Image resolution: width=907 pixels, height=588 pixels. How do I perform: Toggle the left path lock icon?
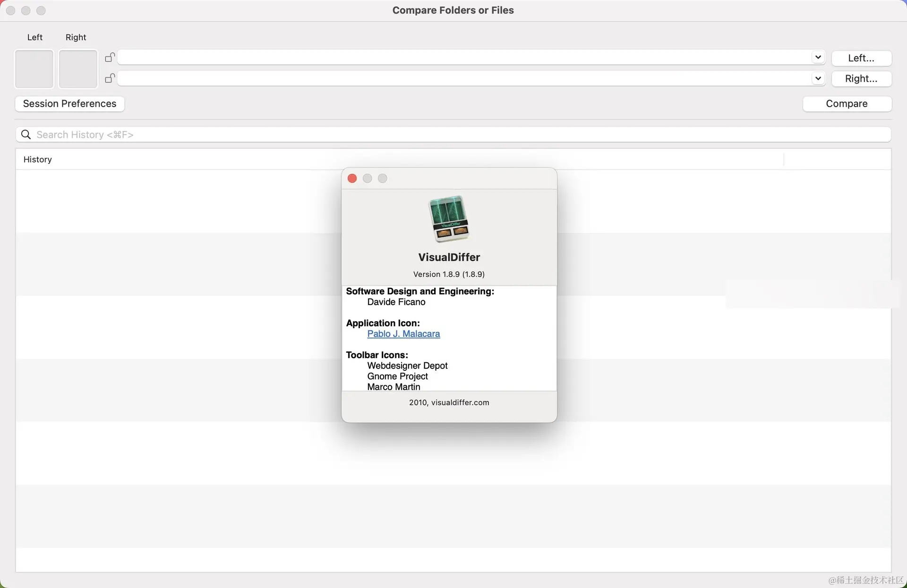pos(110,58)
